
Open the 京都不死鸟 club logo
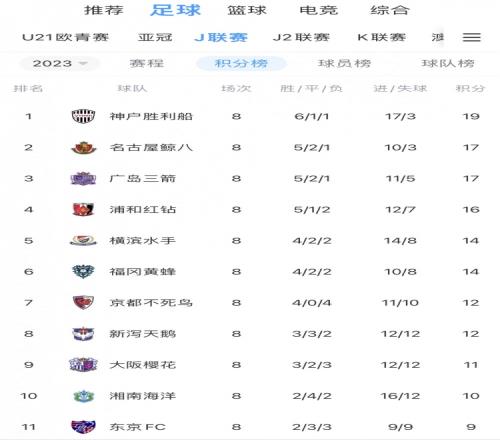tap(83, 302)
